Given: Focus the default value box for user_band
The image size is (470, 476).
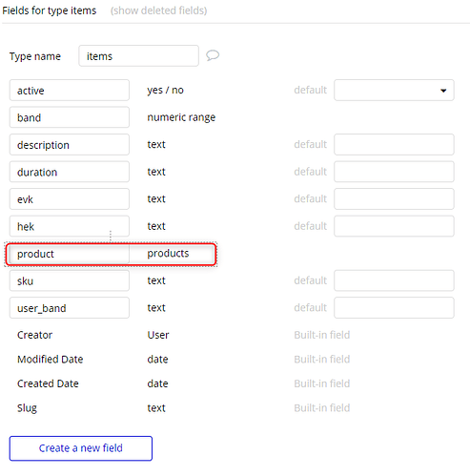Looking at the screenshot, I should 394,308.
